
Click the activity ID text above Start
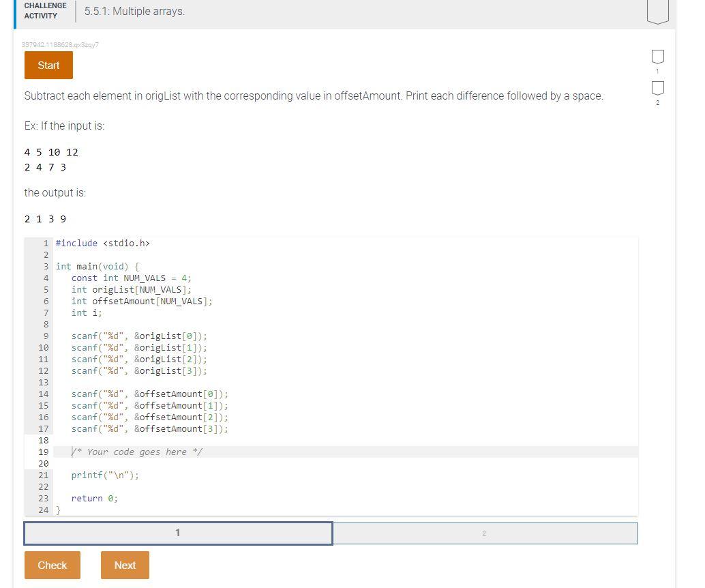[61, 44]
